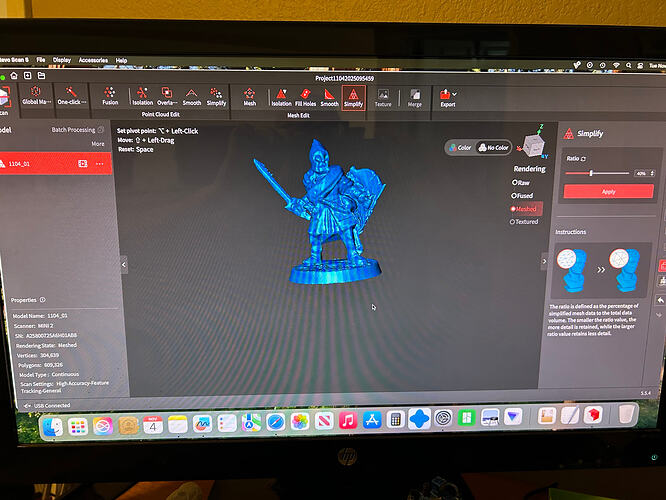666x500 pixels.
Task: Open the 1104_01 model preview icon
Action: (82, 164)
